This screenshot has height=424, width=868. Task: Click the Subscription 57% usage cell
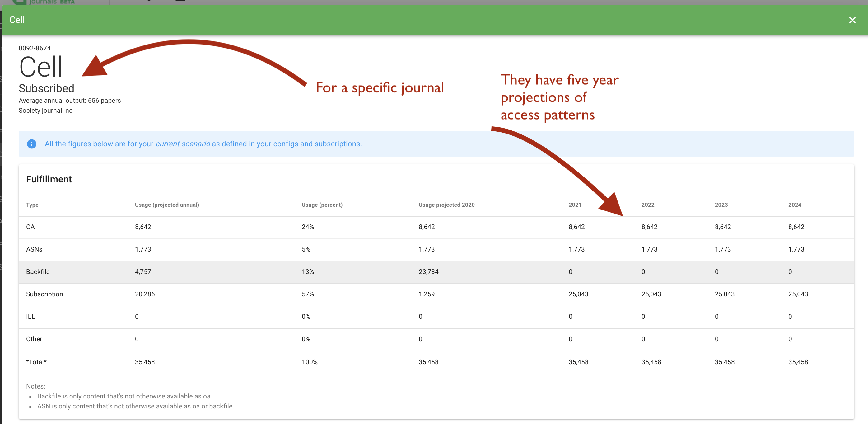[x=308, y=294]
